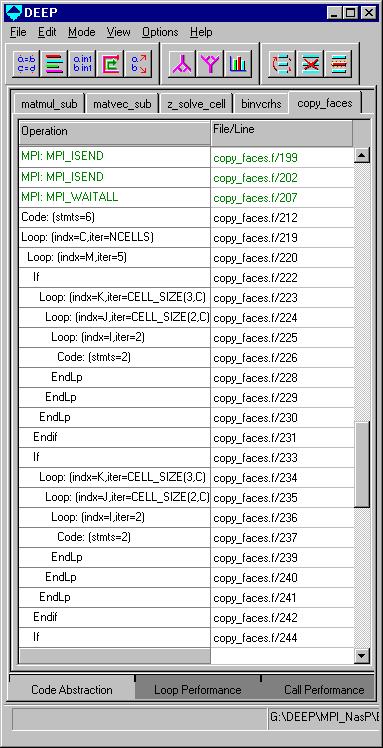Click file cell copy_faces.f/212
The image size is (383, 748).
(x=283, y=218)
